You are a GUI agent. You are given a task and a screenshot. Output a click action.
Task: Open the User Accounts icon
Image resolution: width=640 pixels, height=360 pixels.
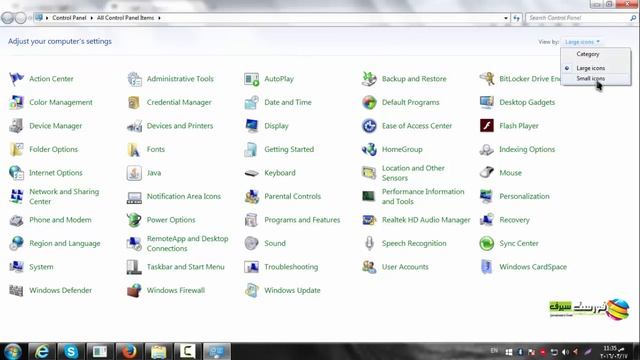click(x=369, y=267)
